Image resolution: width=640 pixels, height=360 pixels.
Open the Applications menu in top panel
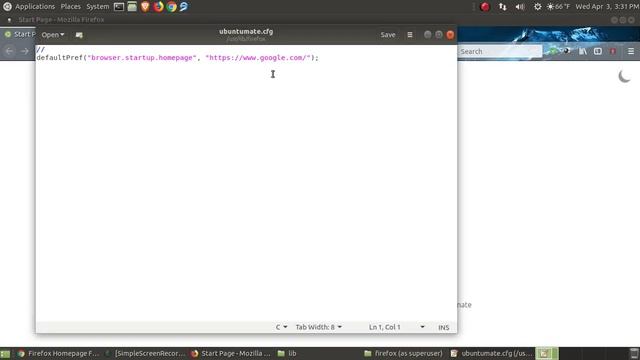[29, 7]
